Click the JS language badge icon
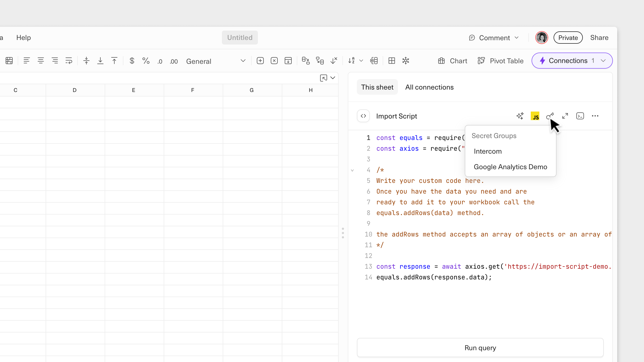 click(x=535, y=116)
